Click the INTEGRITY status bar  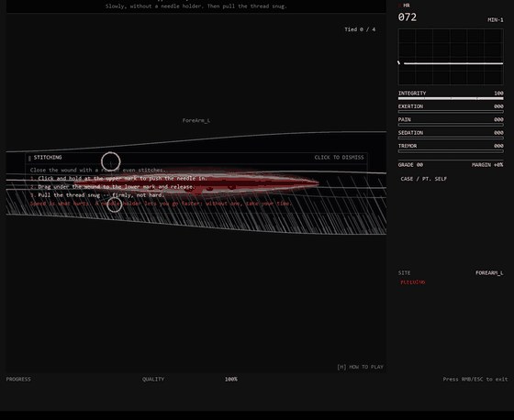pos(451,98)
